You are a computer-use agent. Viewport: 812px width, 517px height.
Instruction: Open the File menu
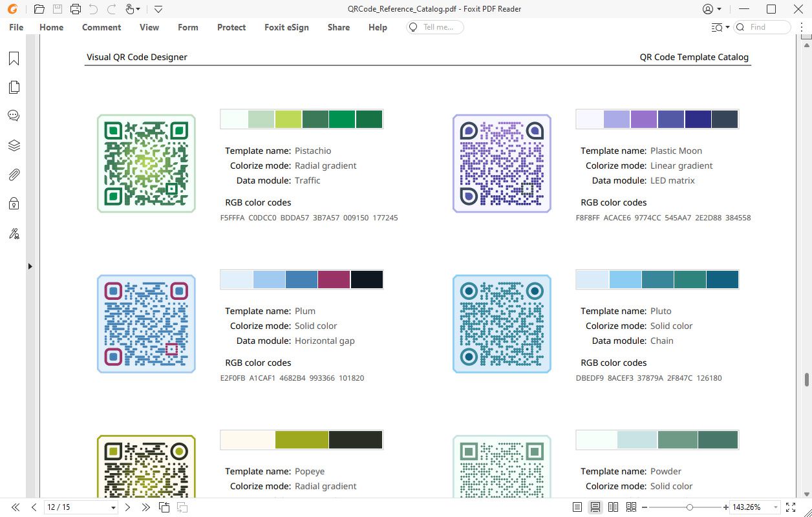click(x=17, y=27)
